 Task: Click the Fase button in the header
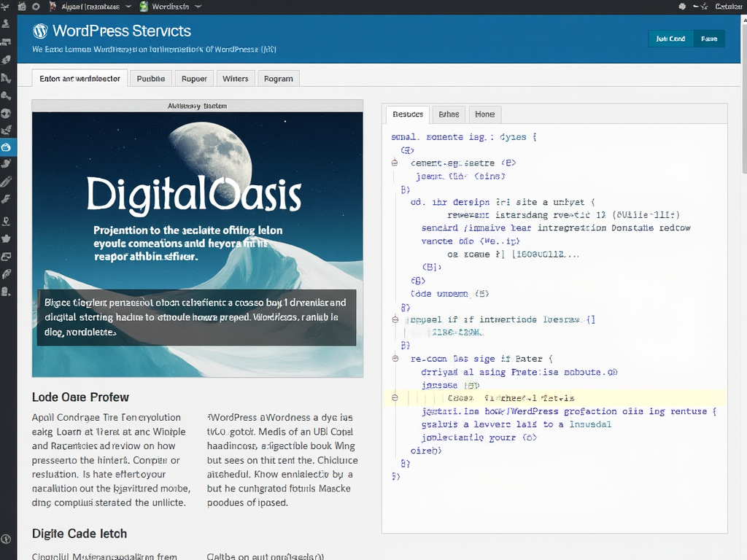click(708, 39)
